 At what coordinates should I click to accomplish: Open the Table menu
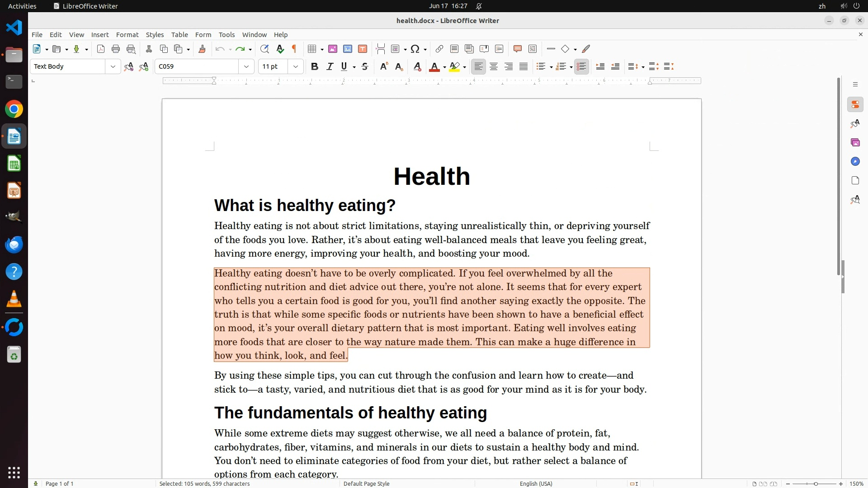coord(179,35)
